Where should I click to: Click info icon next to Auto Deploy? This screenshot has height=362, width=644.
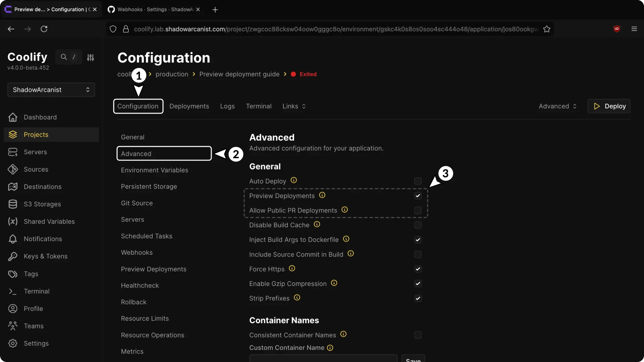point(294,180)
